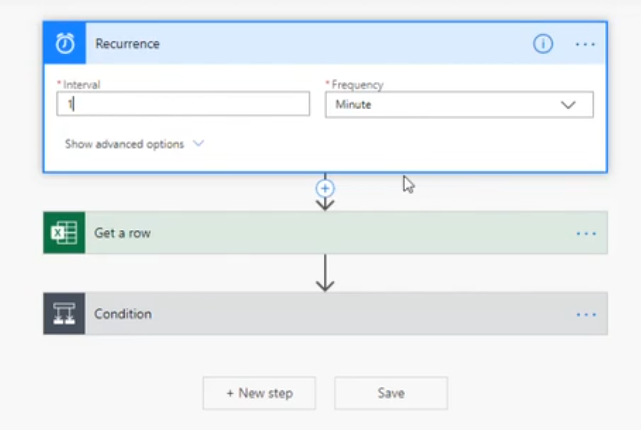This screenshot has width=641, height=430.
Task: Select the Recurrence title text
Action: pos(127,44)
